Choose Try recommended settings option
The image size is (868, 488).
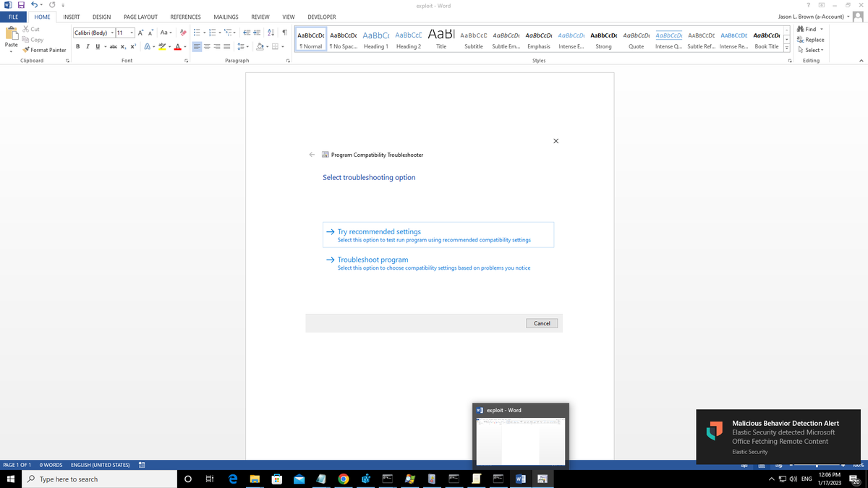click(438, 235)
